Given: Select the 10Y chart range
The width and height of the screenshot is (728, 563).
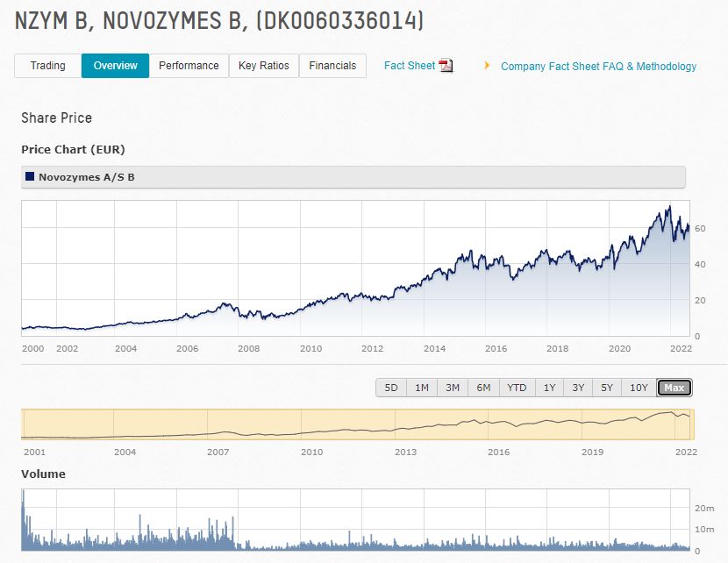Looking at the screenshot, I should tap(639, 386).
